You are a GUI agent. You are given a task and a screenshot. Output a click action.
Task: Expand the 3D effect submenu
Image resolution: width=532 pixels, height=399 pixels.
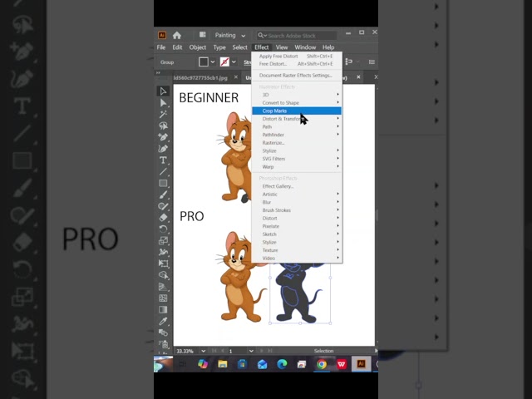point(297,95)
